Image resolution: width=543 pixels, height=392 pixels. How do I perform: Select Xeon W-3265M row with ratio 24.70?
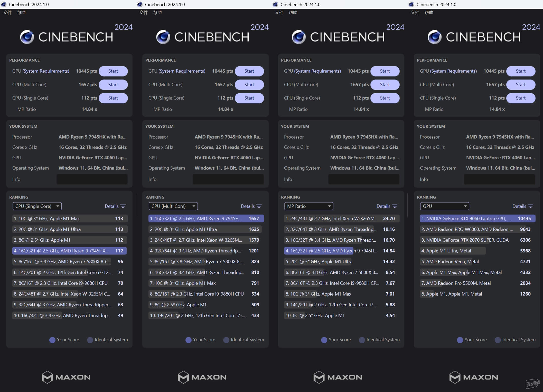342,219
